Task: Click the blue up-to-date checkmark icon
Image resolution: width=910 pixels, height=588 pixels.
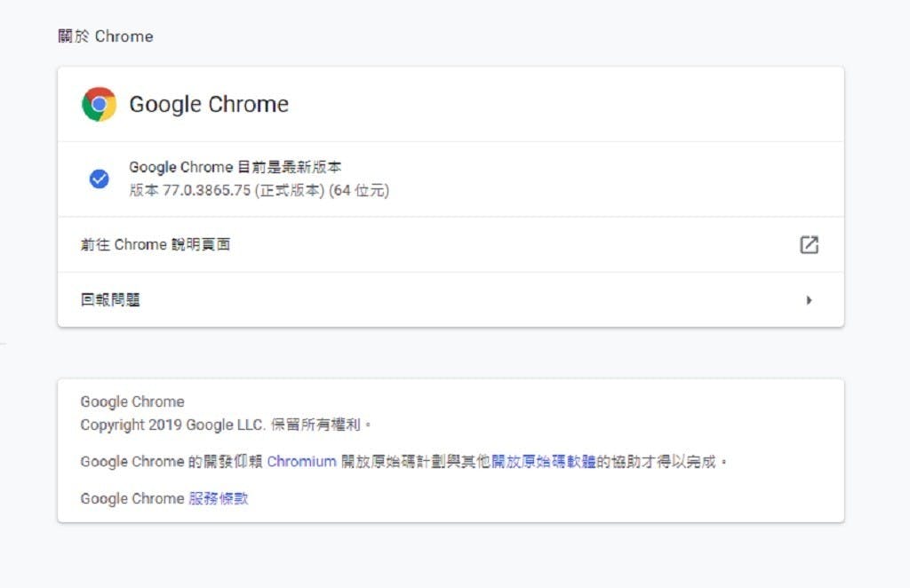Action: point(99,179)
